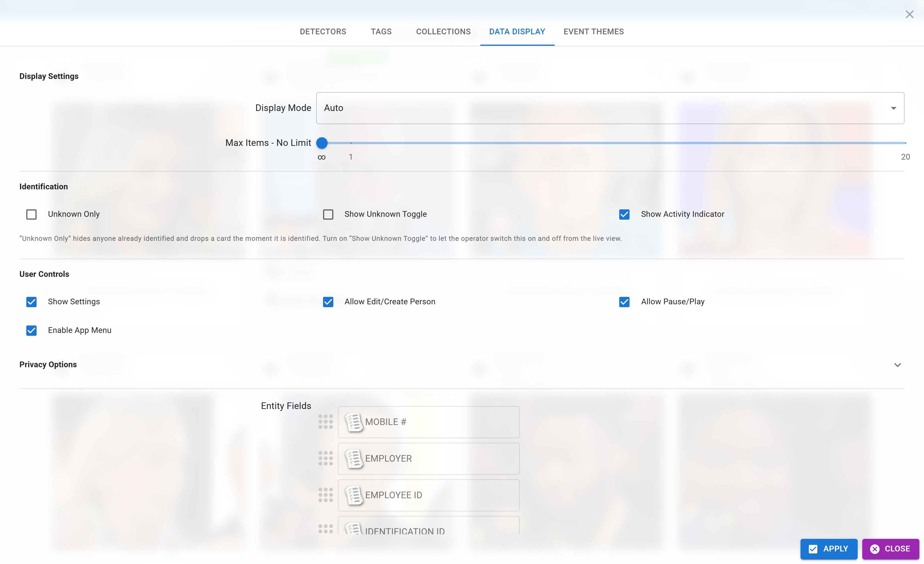Uncheck Show Activity Indicator

(x=624, y=214)
